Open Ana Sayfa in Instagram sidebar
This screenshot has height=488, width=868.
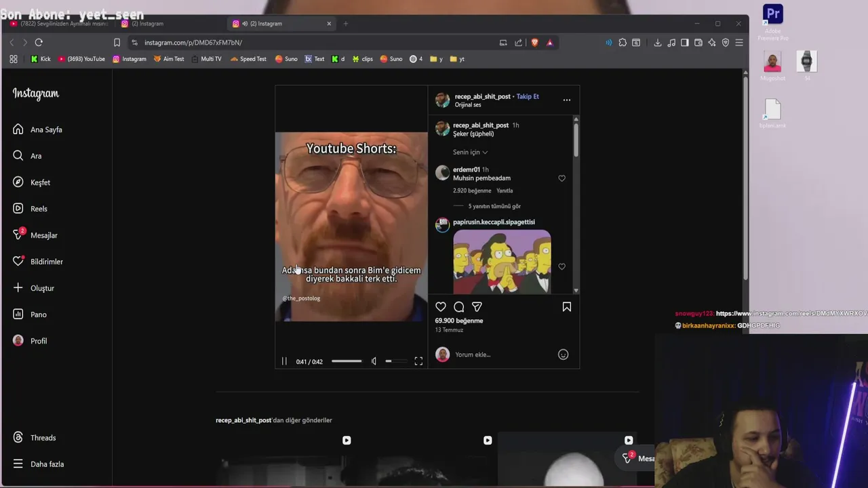(37, 129)
